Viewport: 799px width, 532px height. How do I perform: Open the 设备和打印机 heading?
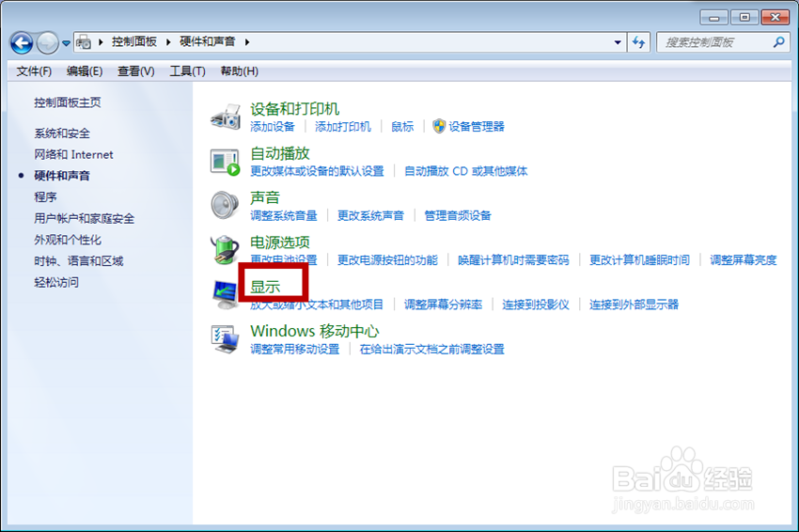[x=294, y=109]
